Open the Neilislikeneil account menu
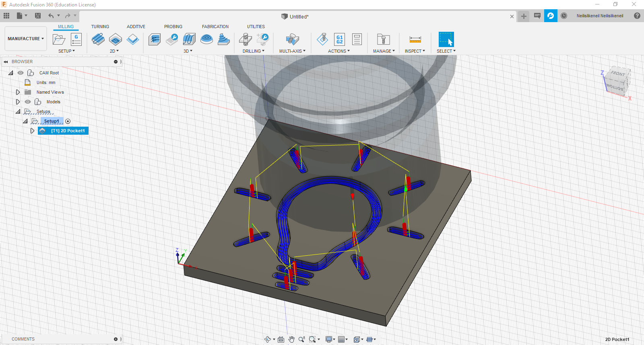Viewport: 644px width, 345px height. coord(600,16)
